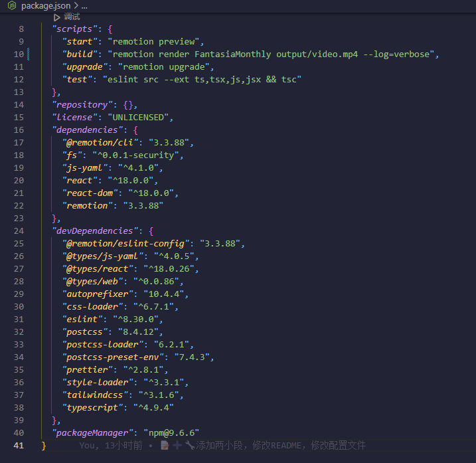
Task: Place cursor in the FantasiaMonthly render command
Action: [x=272, y=54]
